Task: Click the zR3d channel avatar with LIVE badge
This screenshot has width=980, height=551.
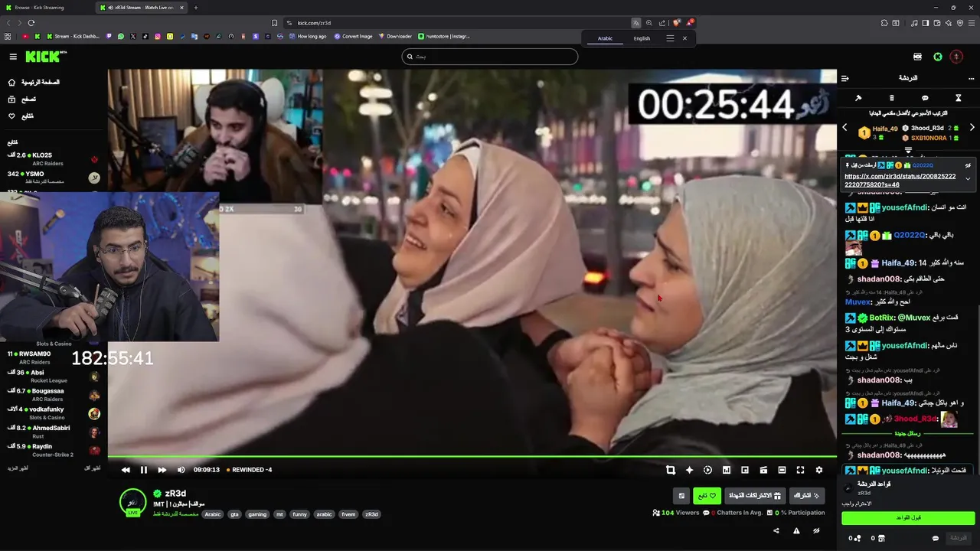Action: tap(132, 502)
